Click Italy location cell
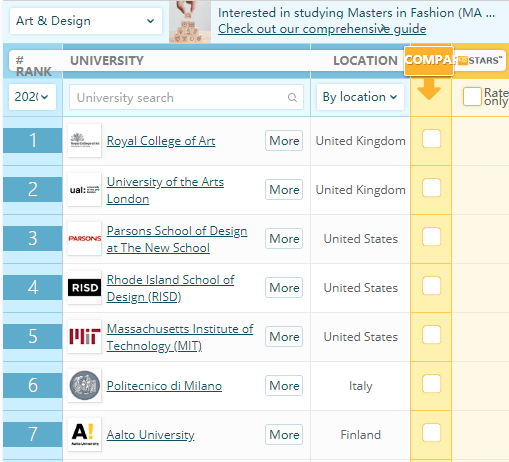The width and height of the screenshot is (509, 462). click(x=361, y=386)
